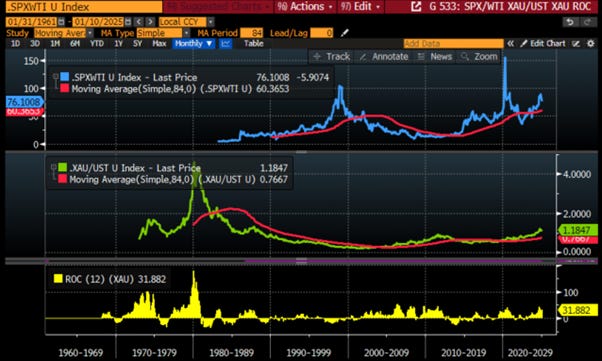Select the Max time range

click(x=159, y=43)
